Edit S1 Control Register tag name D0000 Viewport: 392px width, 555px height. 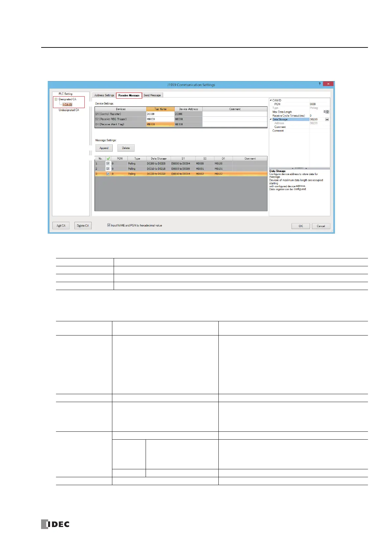tap(160, 114)
